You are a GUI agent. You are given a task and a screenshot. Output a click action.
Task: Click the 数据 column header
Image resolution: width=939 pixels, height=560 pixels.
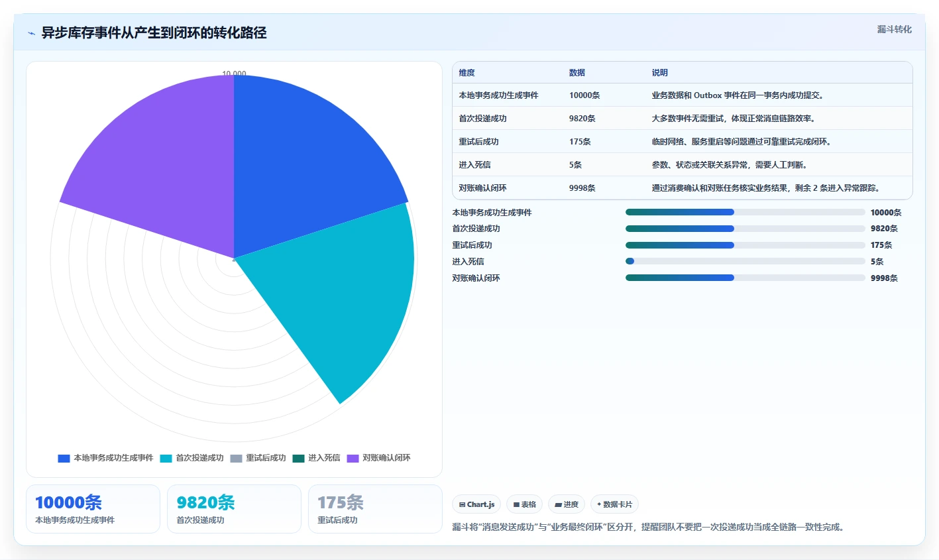point(577,73)
